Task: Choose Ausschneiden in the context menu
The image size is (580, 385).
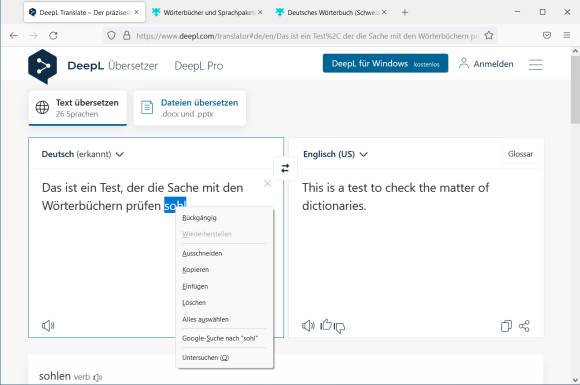Action: click(x=225, y=253)
